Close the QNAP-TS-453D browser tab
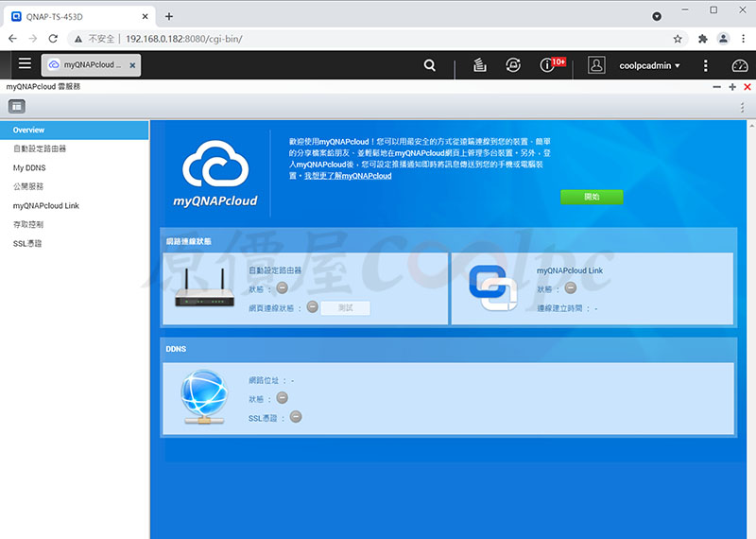The image size is (756, 539). pos(145,16)
